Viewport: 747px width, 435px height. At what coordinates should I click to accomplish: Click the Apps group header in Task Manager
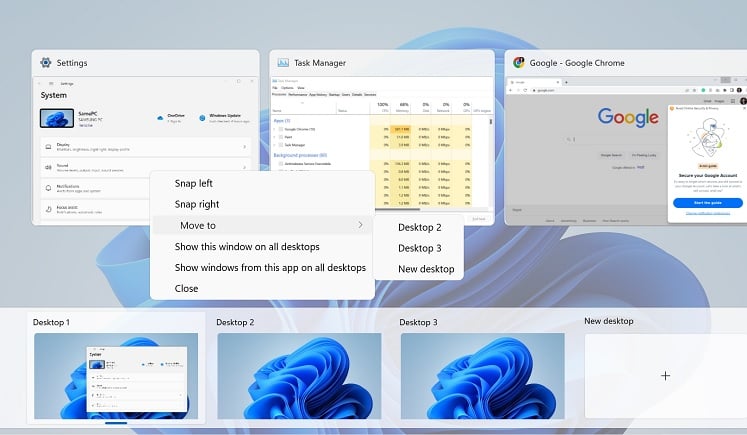[282, 121]
